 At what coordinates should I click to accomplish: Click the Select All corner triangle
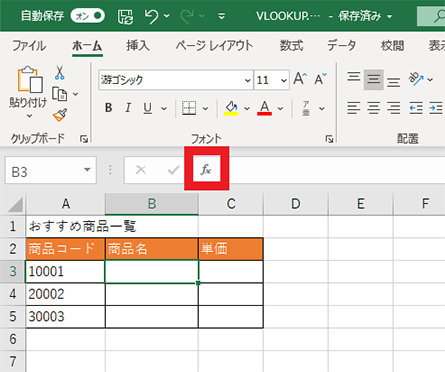pyautogui.click(x=15, y=204)
